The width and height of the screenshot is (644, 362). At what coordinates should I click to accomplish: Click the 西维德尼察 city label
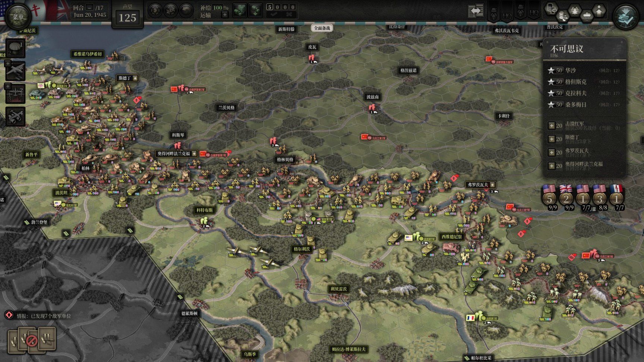[452, 237]
